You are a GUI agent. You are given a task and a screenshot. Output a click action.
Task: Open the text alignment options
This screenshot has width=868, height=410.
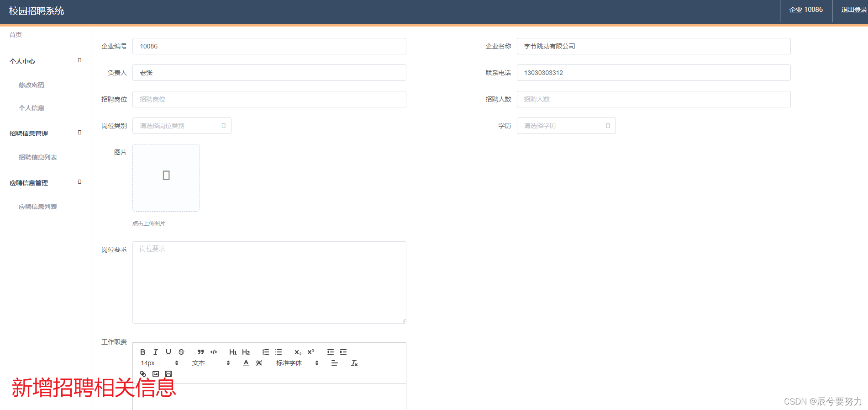pyautogui.click(x=335, y=363)
